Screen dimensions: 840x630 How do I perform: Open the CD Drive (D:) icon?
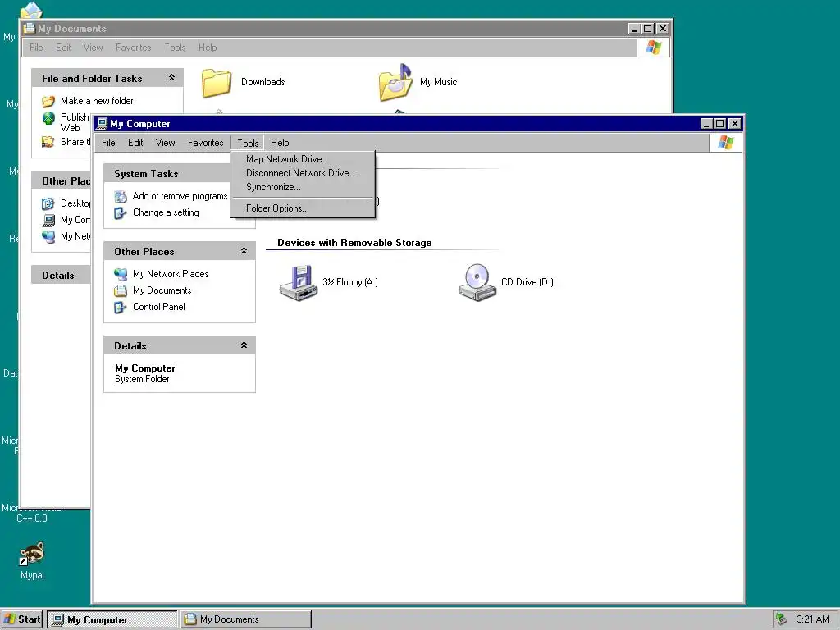pyautogui.click(x=477, y=282)
